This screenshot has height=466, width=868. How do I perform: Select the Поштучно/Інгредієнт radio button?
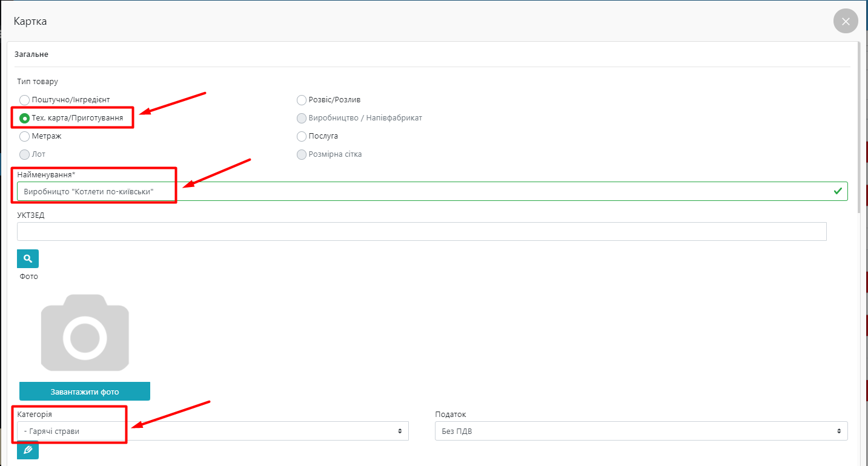(x=25, y=100)
